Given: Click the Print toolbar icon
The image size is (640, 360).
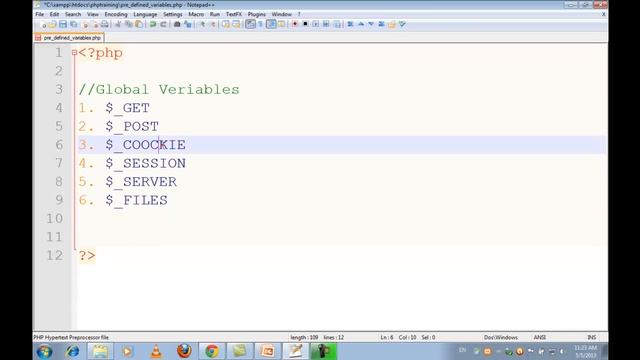Looking at the screenshot, I should [104, 24].
